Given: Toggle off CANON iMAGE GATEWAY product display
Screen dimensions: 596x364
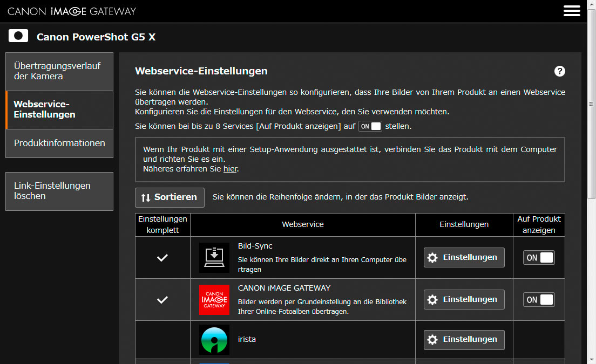Looking at the screenshot, I should [x=539, y=300].
